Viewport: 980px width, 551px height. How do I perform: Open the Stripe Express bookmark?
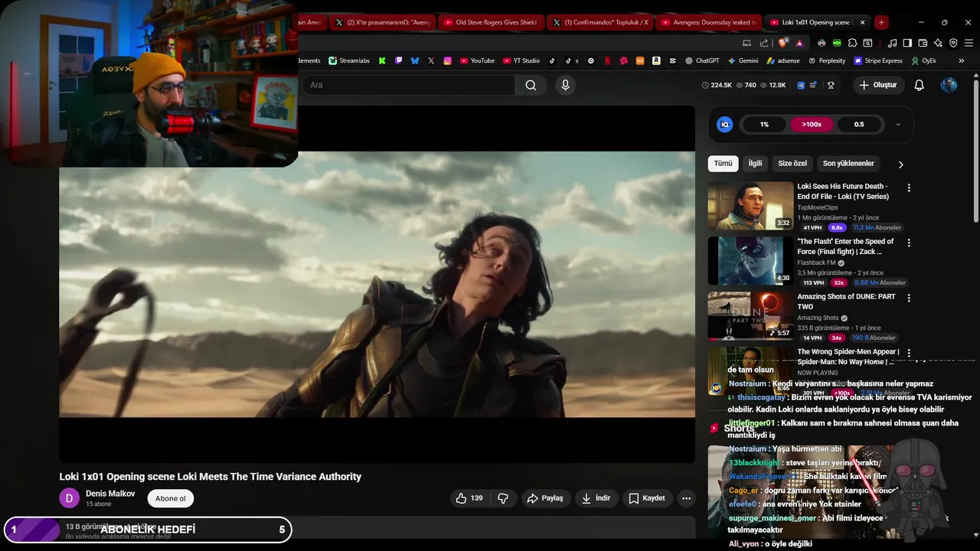coord(878,60)
